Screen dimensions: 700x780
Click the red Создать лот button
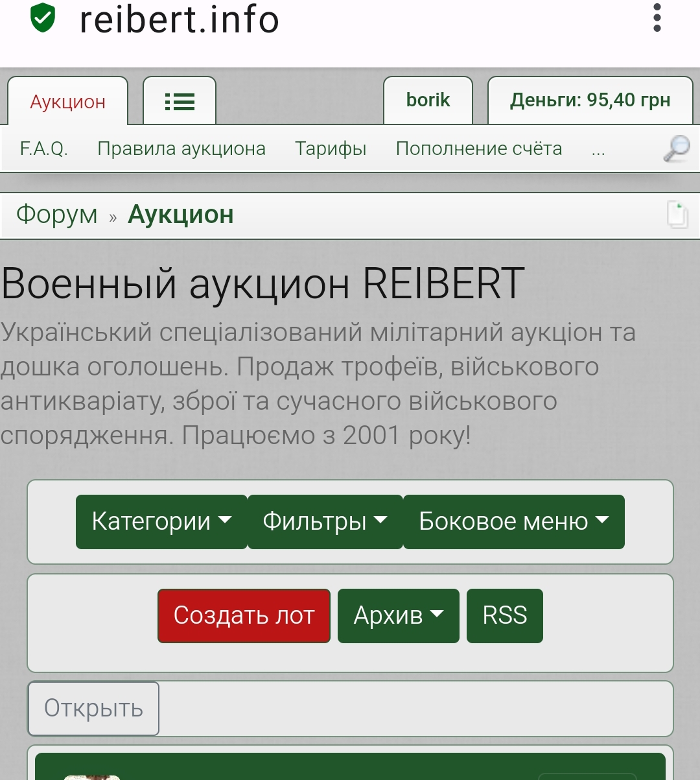244,615
